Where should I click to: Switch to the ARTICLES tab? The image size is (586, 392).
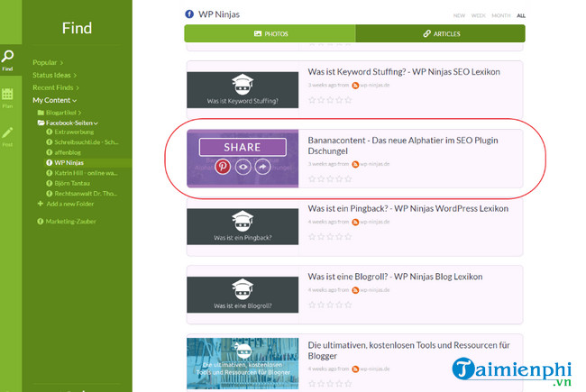tap(440, 33)
